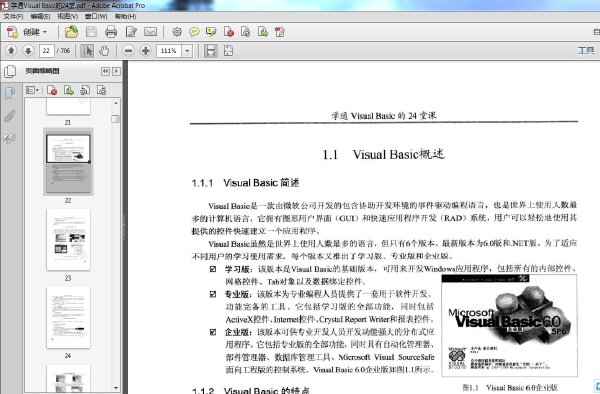
Task: Select page 21 thumbnail
Action: tap(68, 107)
